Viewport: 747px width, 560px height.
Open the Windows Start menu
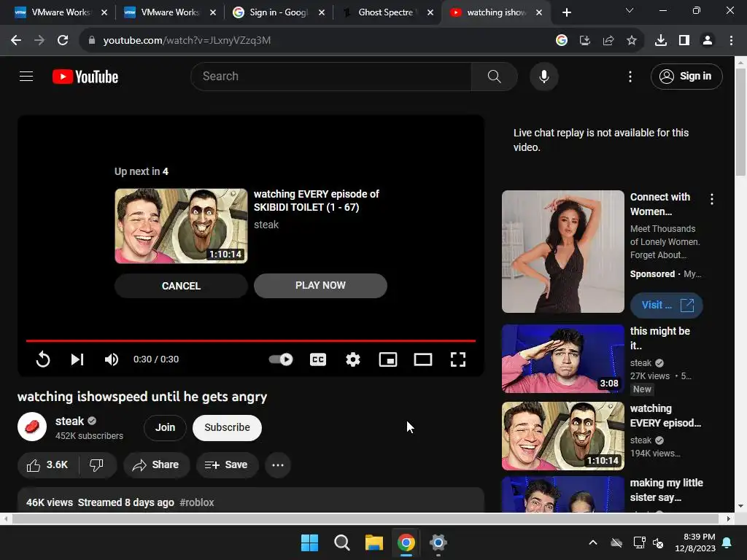click(309, 542)
